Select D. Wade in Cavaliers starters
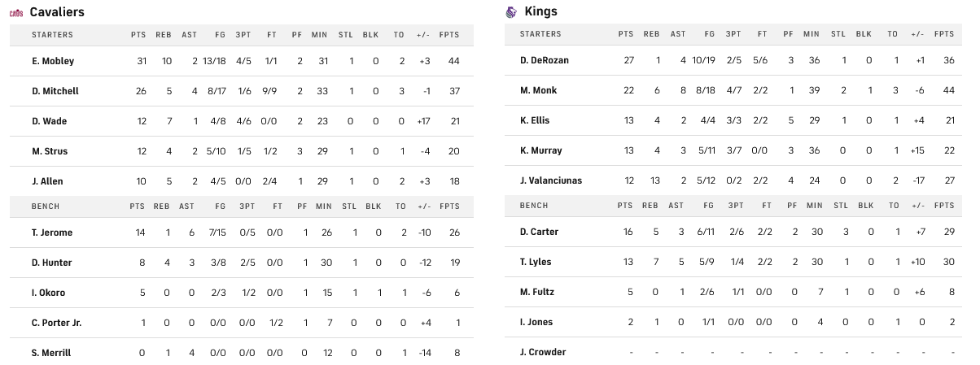The image size is (980, 365). coord(49,121)
